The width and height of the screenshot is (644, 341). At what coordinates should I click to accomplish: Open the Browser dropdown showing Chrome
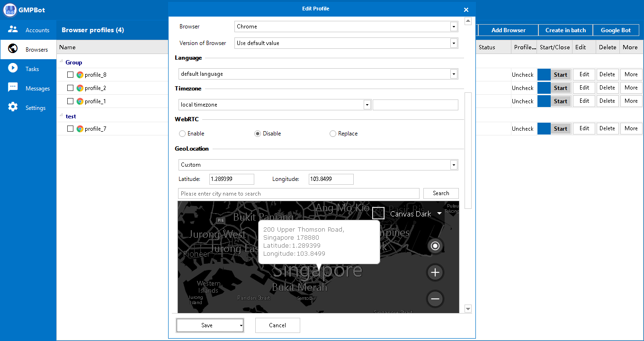coord(454,27)
